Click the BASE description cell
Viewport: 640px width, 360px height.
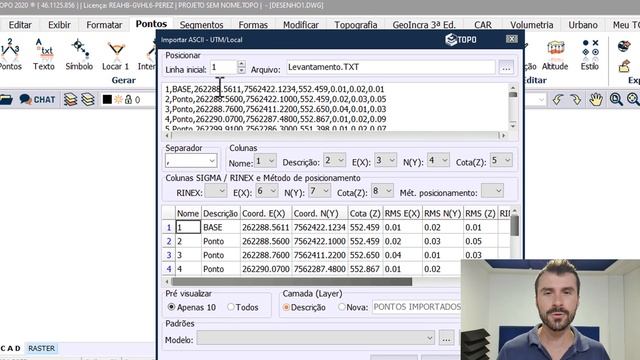pyautogui.click(x=220, y=227)
